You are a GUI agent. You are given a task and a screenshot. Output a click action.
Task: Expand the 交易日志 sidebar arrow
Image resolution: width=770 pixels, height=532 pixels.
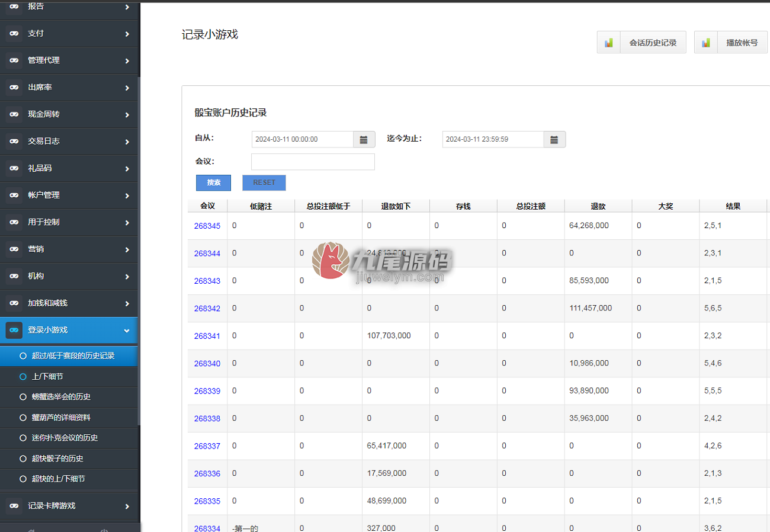127,142
